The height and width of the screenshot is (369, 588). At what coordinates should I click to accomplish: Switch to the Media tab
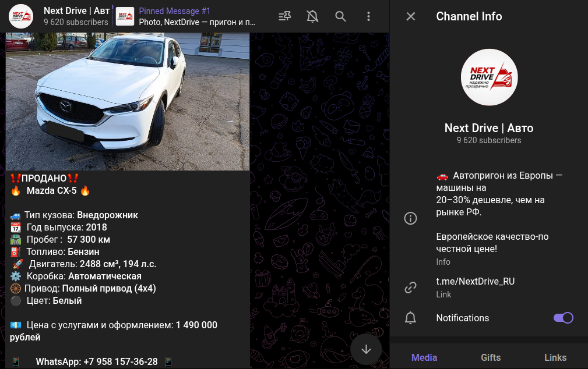pyautogui.click(x=424, y=357)
